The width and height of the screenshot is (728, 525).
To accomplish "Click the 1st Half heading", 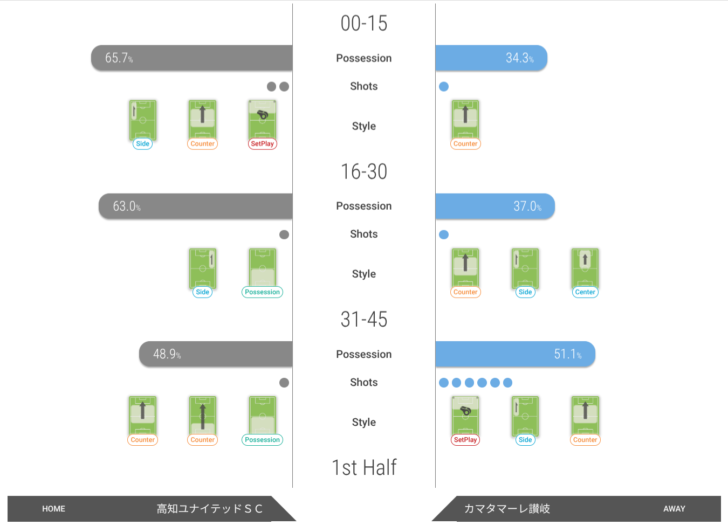I will pos(364,467).
